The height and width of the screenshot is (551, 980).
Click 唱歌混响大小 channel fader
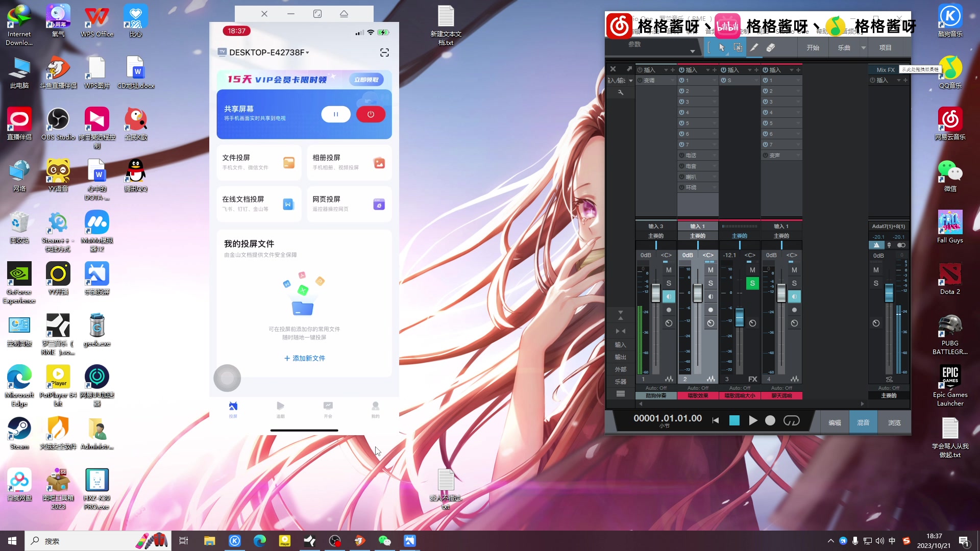[x=740, y=318]
